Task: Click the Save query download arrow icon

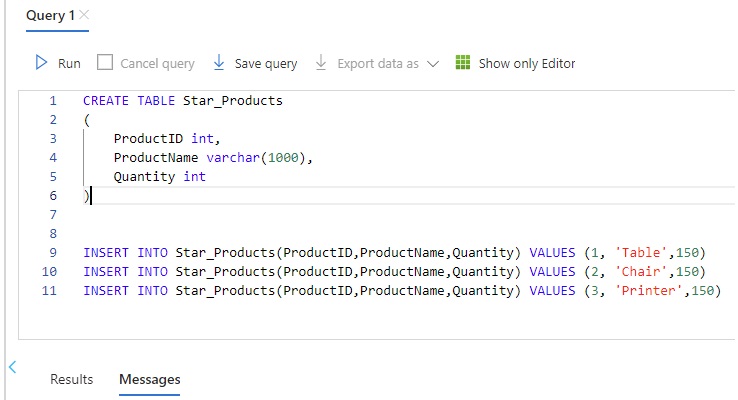Action: pos(219,63)
